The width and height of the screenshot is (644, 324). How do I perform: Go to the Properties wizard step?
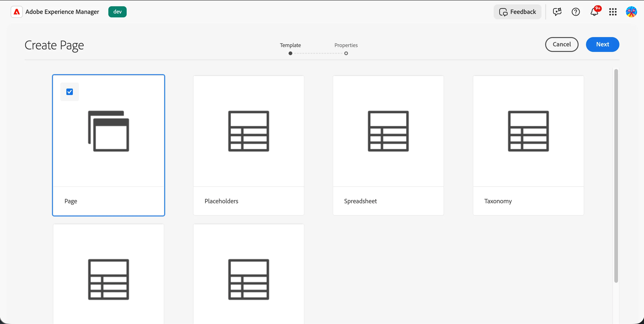click(346, 45)
